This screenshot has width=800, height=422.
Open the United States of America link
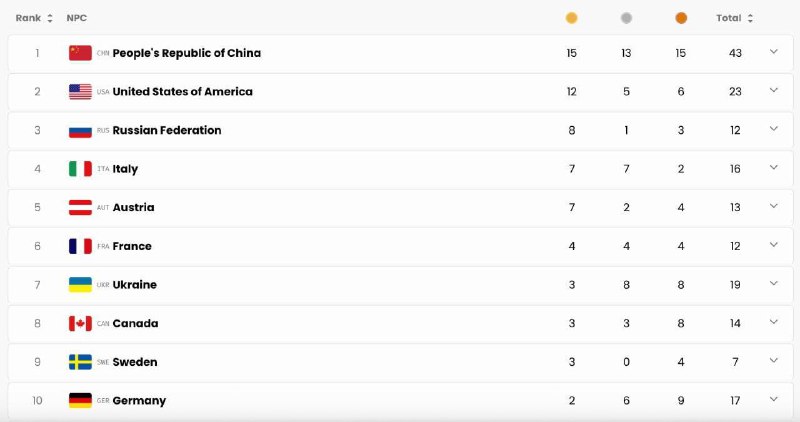[x=182, y=92]
